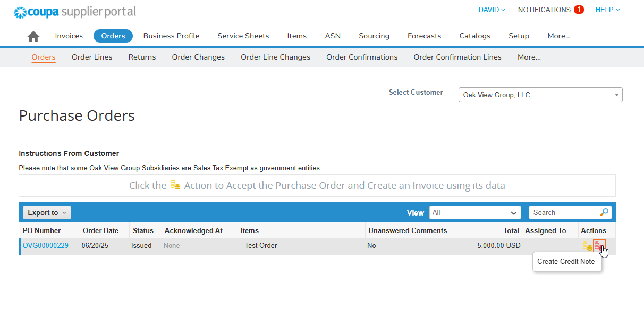The image size is (644, 331).
Task: Open the Service Sheets tab
Action: tap(243, 36)
